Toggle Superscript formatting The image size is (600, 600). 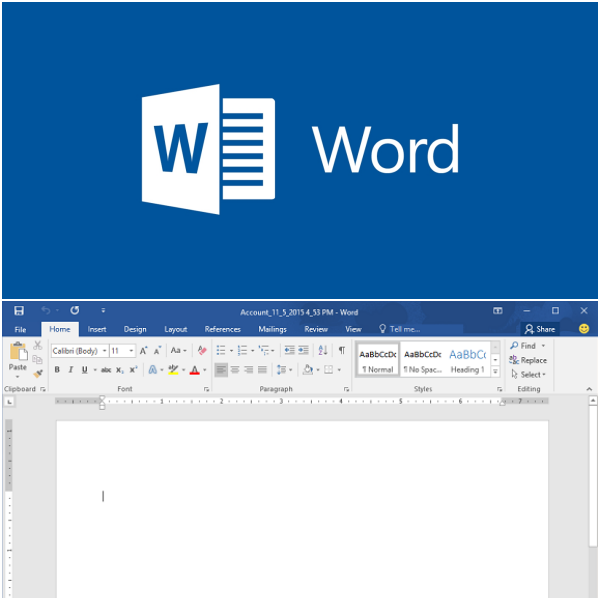(x=133, y=370)
